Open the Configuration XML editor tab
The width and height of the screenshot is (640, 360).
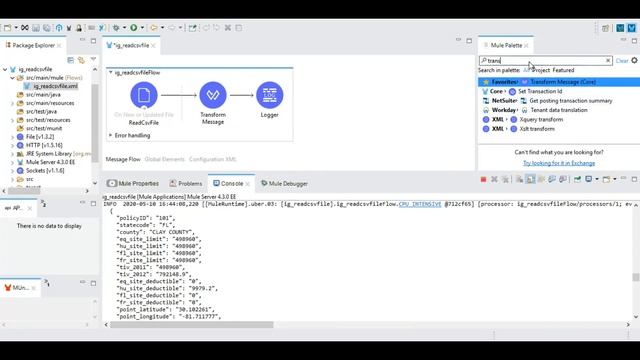[213, 159]
